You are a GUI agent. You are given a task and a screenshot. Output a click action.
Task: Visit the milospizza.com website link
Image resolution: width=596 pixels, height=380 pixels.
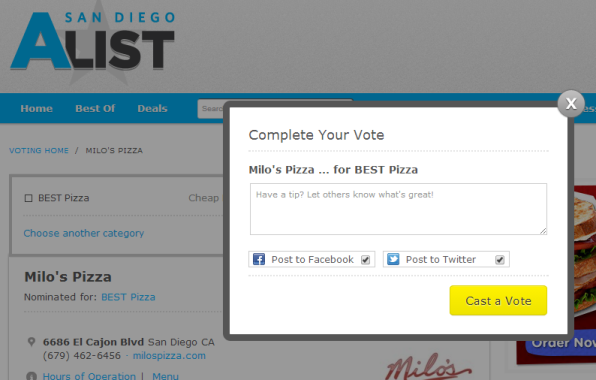click(x=169, y=356)
